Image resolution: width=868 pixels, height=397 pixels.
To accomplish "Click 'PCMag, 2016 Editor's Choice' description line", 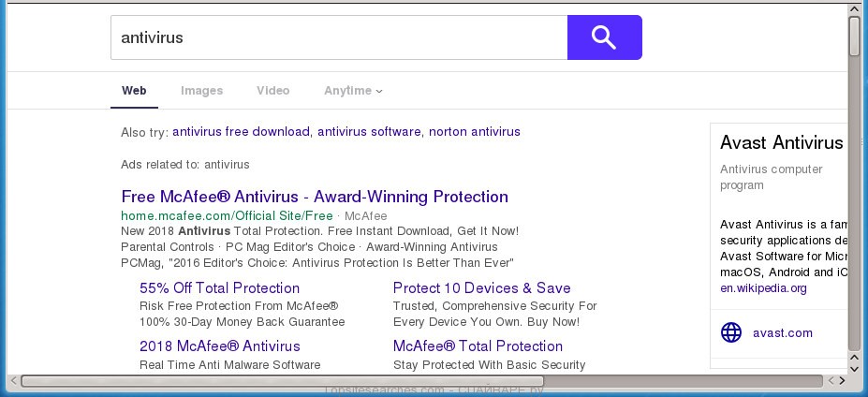I will (x=317, y=262).
